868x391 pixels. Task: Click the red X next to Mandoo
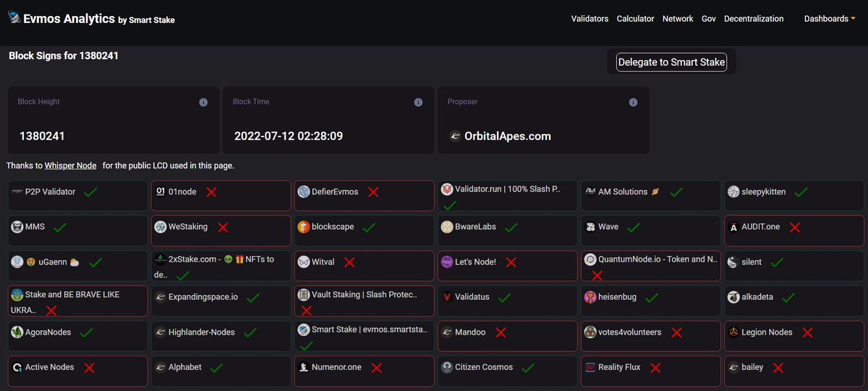point(501,332)
